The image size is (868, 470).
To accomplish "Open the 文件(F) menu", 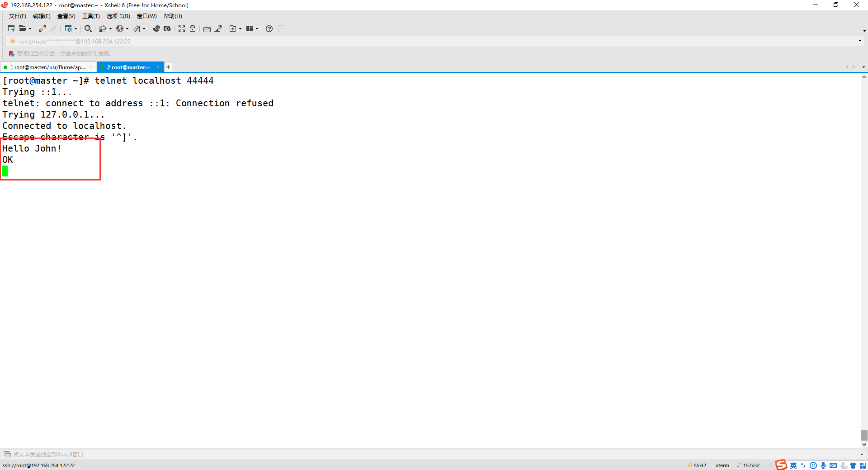I will (18, 16).
